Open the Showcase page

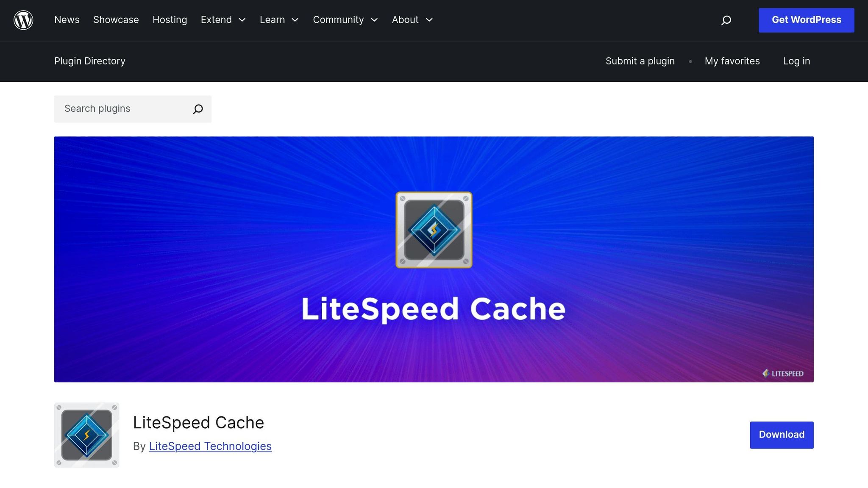pos(116,20)
